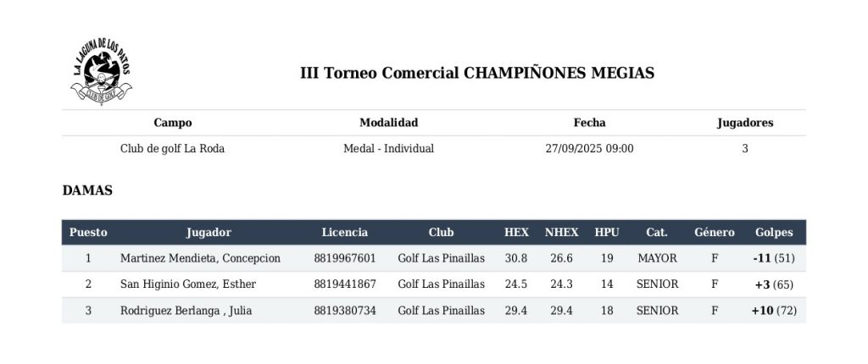
Task: Select player San Higinio Gomez, Esther
Action: point(188,284)
